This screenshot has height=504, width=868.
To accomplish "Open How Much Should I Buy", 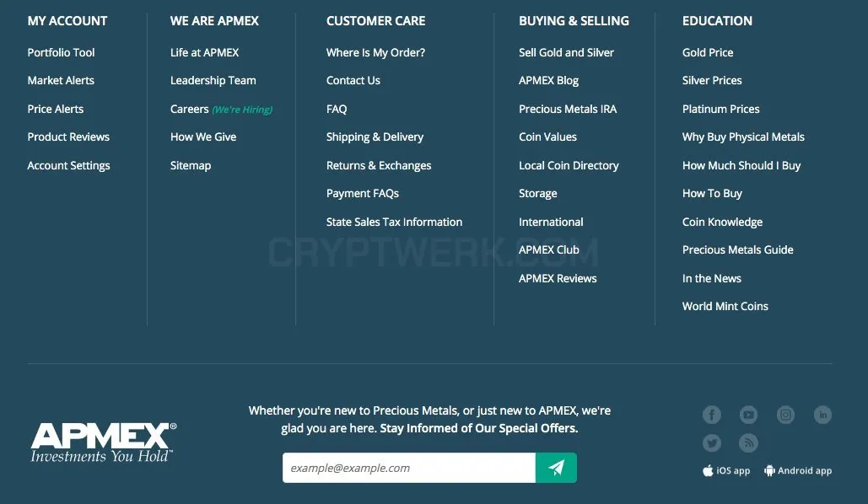I will (x=741, y=165).
